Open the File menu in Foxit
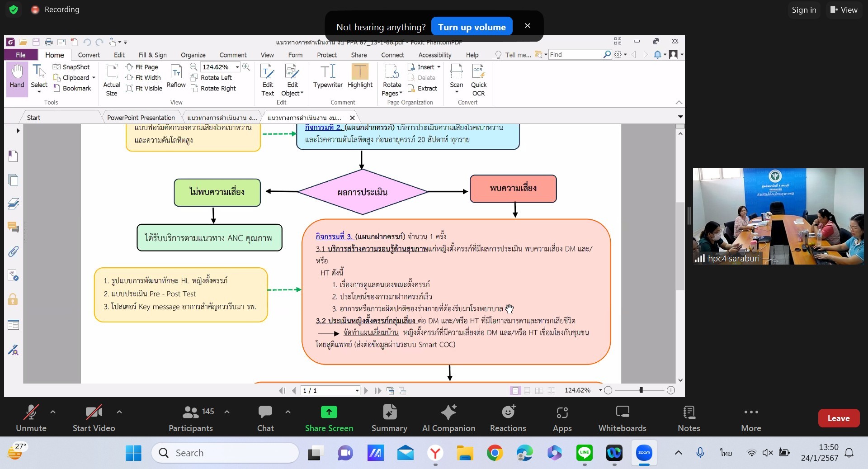Screen dimensions: 868x469 pyautogui.click(x=21, y=55)
